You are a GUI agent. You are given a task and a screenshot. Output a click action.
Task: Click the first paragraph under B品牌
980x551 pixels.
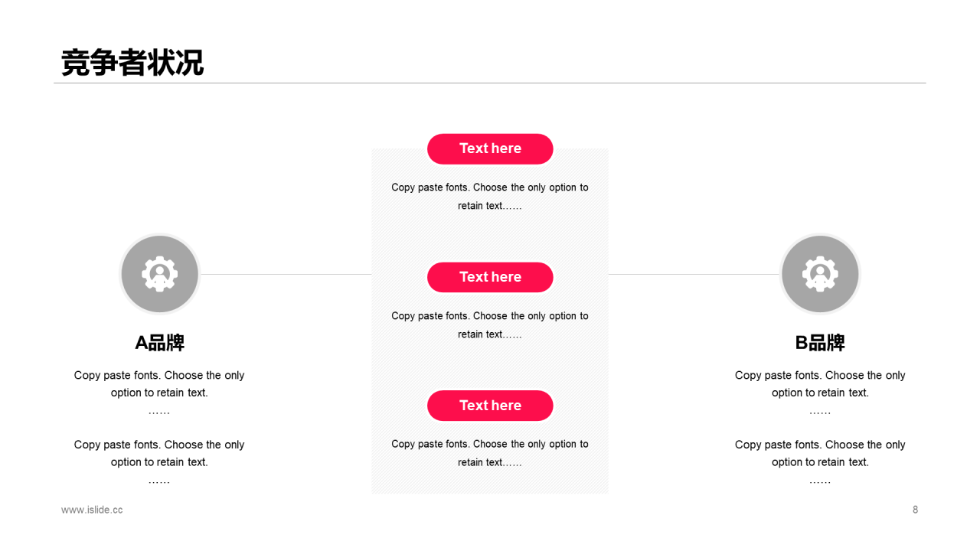click(x=820, y=384)
